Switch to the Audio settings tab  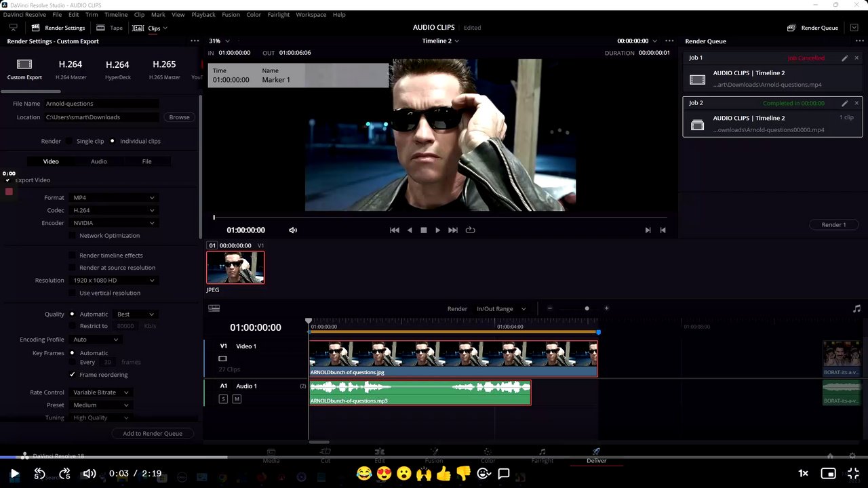99,161
